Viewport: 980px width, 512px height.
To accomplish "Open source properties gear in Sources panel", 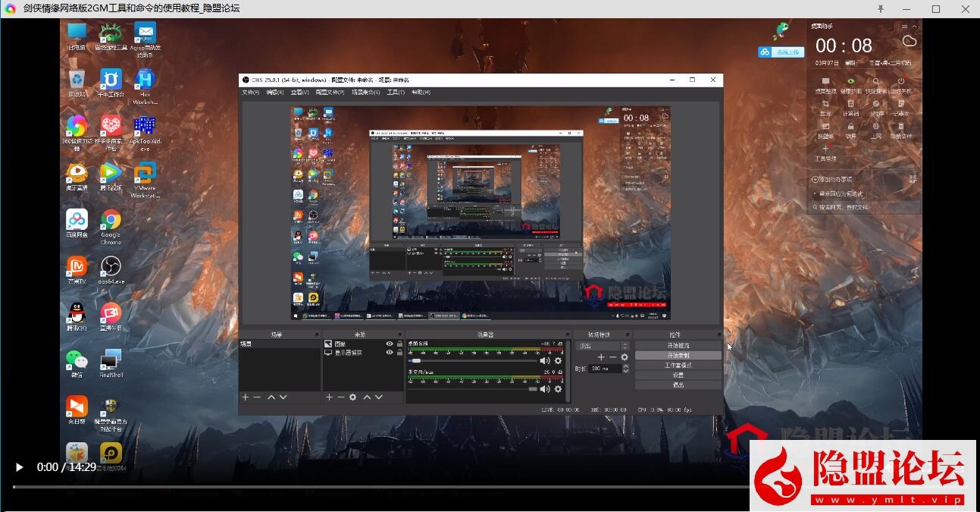I will point(352,397).
